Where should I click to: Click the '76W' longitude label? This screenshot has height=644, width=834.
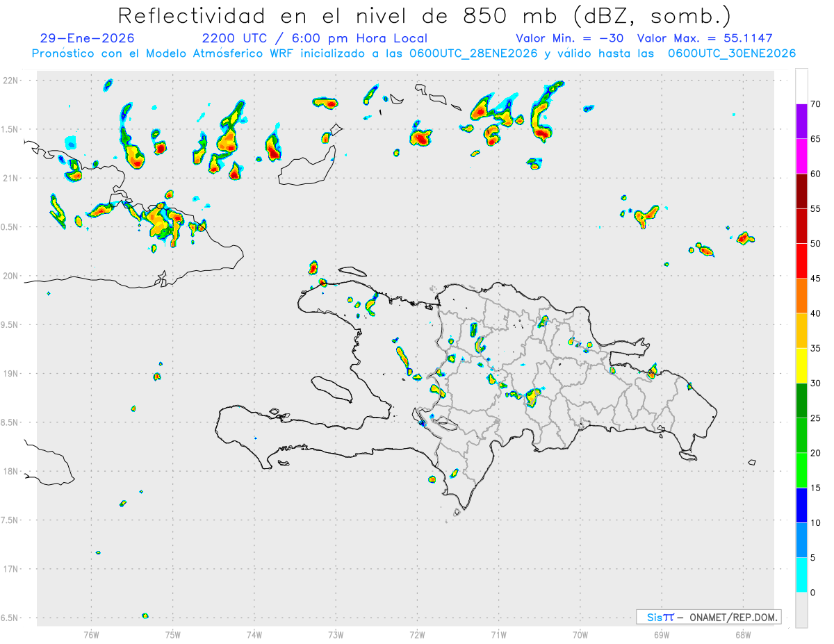point(91,634)
